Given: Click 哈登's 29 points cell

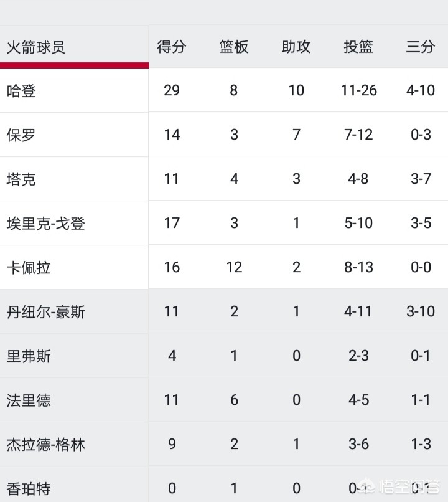Looking at the screenshot, I should point(172,90).
